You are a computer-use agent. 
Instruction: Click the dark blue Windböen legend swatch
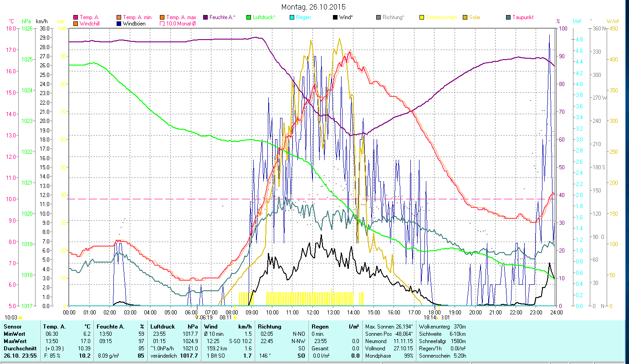tap(119, 23)
